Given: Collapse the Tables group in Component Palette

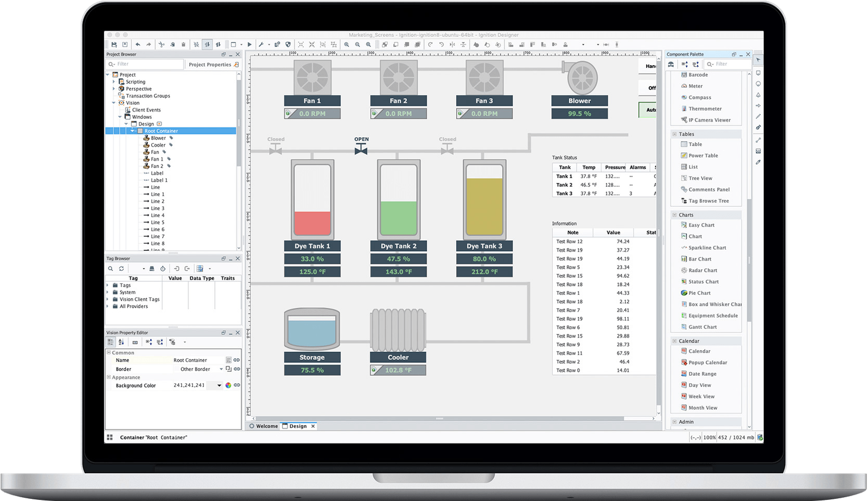Looking at the screenshot, I should click(674, 134).
